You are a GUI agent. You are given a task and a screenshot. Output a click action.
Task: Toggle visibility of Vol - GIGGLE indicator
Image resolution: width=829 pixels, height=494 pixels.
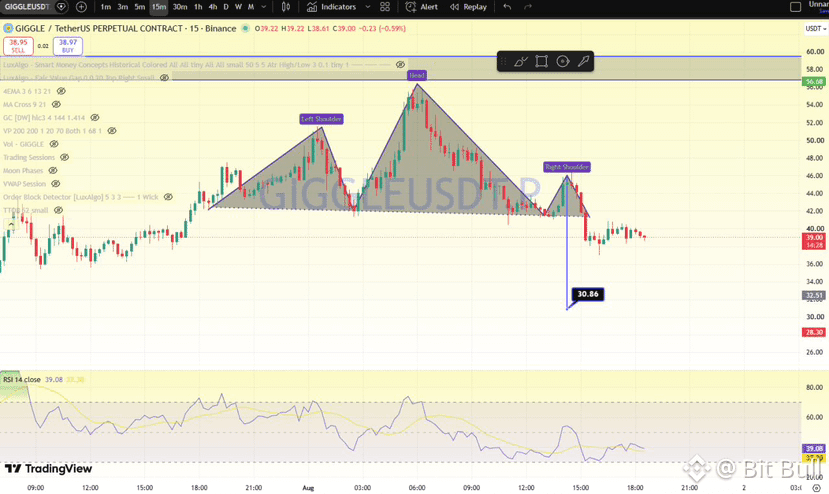coord(54,144)
